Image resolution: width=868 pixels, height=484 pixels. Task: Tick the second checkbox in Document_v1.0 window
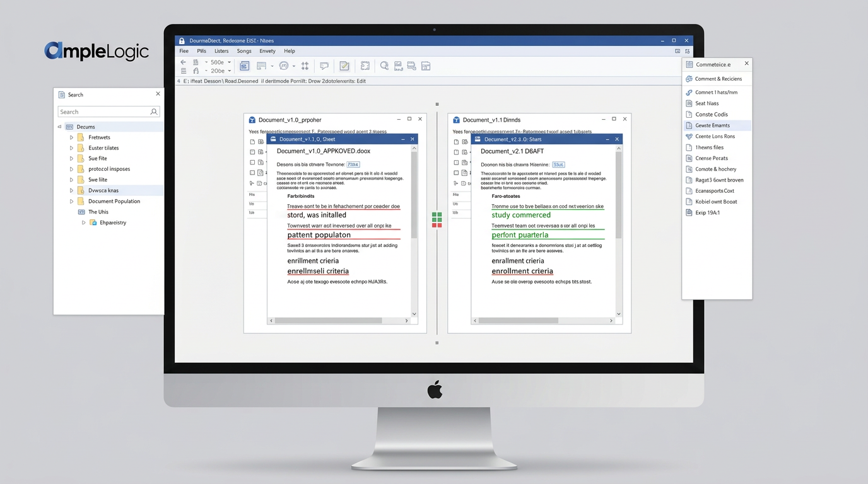pos(252,152)
